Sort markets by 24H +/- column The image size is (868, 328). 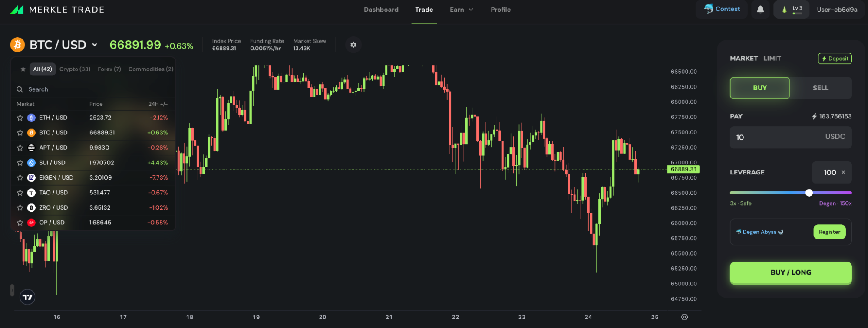(x=158, y=104)
